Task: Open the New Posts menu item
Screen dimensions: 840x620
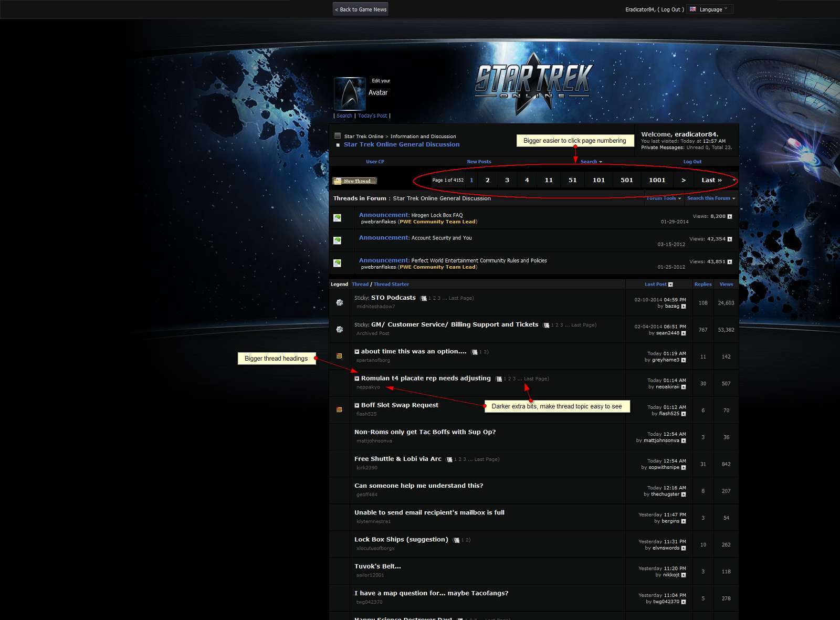Action: point(479,162)
